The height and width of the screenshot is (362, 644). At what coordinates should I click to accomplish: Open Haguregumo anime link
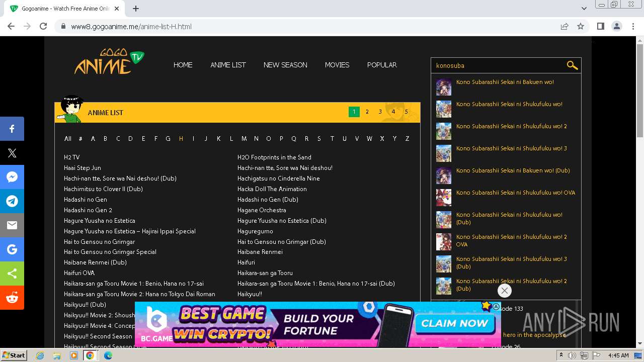pos(255,231)
